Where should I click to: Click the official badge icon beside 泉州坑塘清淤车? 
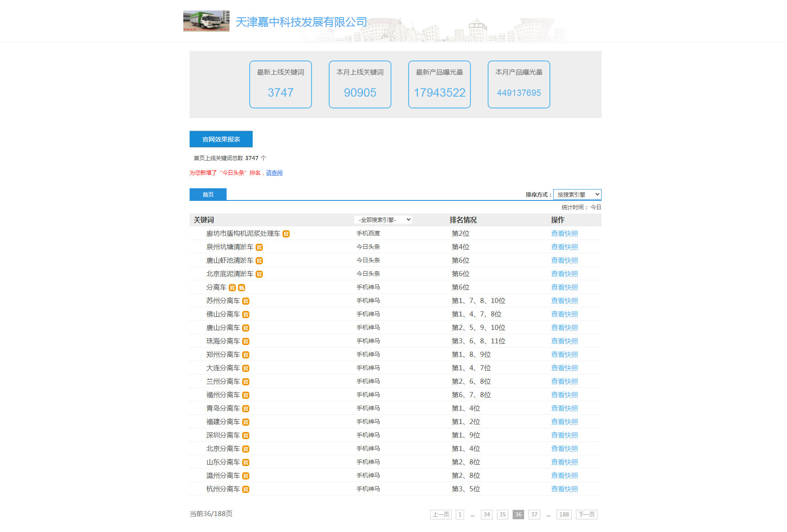point(259,248)
